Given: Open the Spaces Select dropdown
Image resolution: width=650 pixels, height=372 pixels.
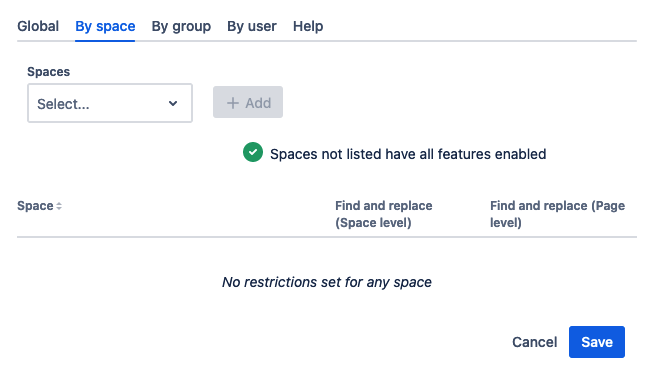Looking at the screenshot, I should pos(110,103).
